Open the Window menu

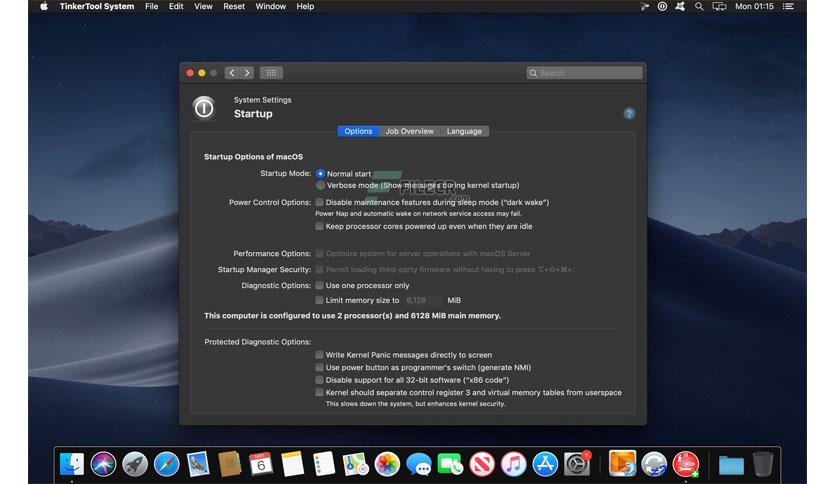(x=270, y=6)
